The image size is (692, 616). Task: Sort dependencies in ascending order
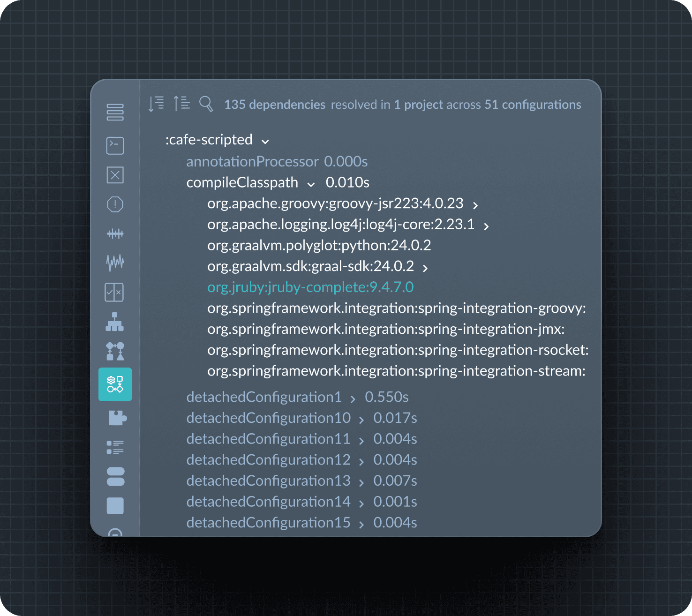tap(182, 104)
